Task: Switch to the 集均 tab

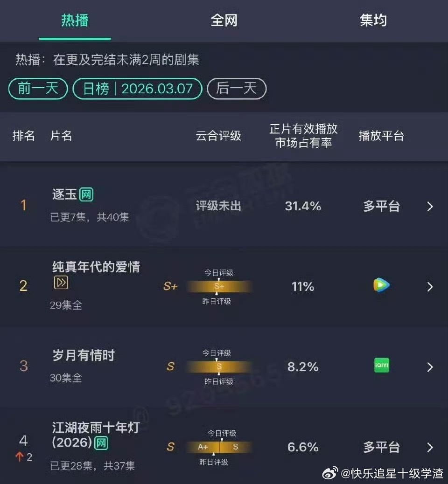Action: (373, 21)
